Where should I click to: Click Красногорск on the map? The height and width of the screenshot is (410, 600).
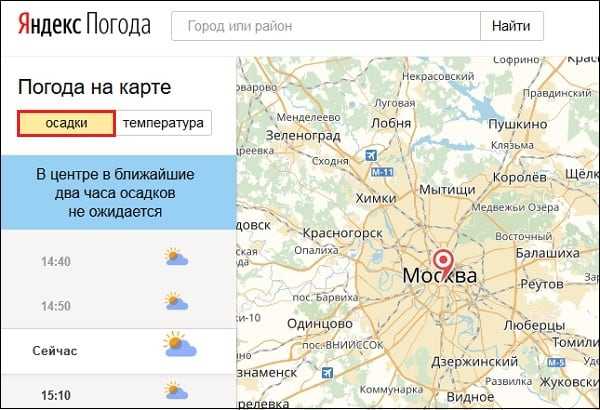(x=342, y=233)
